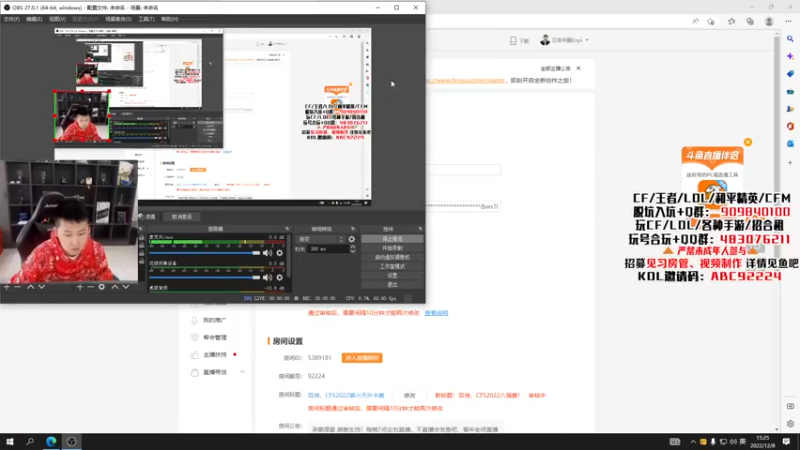This screenshot has width=800, height=450.
Task: Toggle the first source lock icon
Action: tap(142, 237)
